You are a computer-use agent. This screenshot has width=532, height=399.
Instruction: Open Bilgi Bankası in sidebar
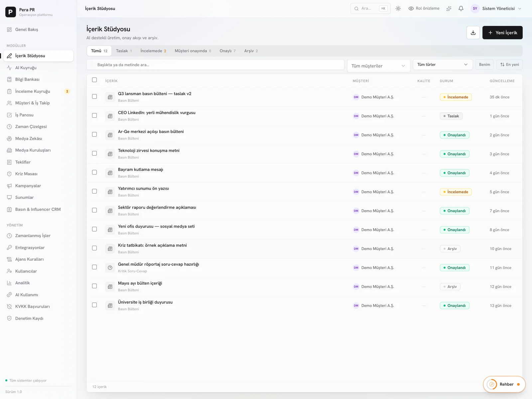[38, 79]
